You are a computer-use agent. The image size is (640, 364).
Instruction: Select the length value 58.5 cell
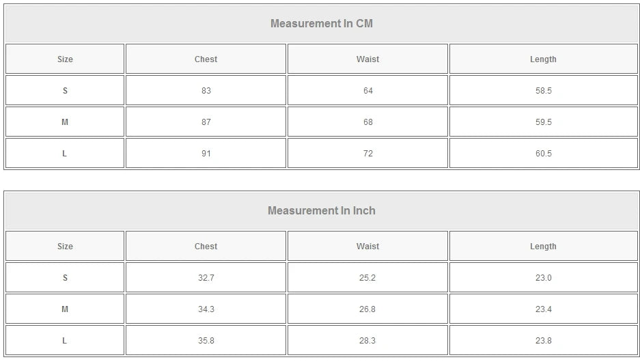coord(543,91)
